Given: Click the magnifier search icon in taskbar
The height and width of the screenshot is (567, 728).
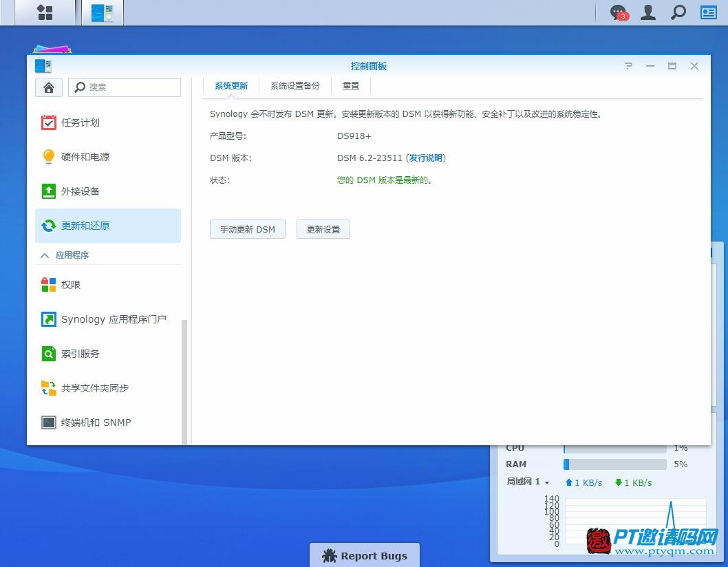Looking at the screenshot, I should 678,12.
